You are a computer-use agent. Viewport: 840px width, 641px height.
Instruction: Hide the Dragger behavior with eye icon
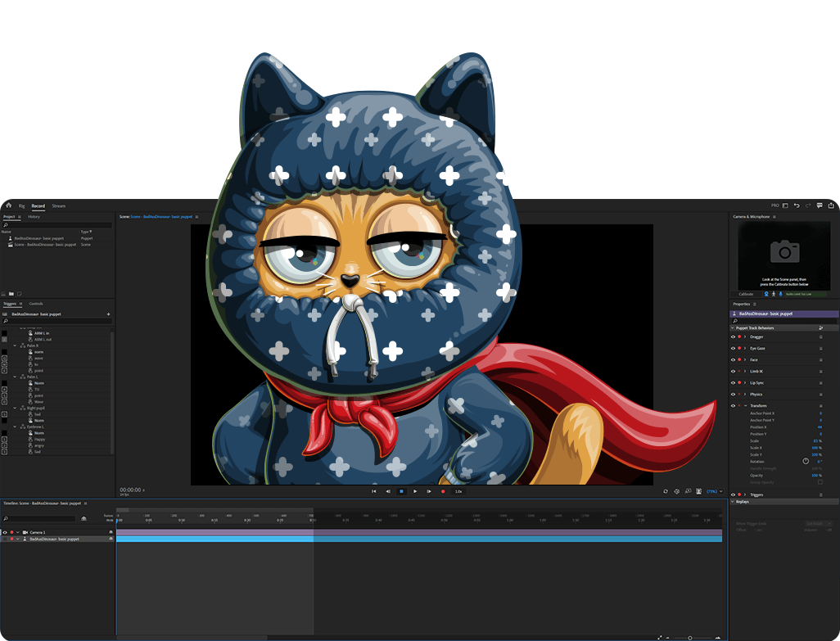tap(733, 336)
